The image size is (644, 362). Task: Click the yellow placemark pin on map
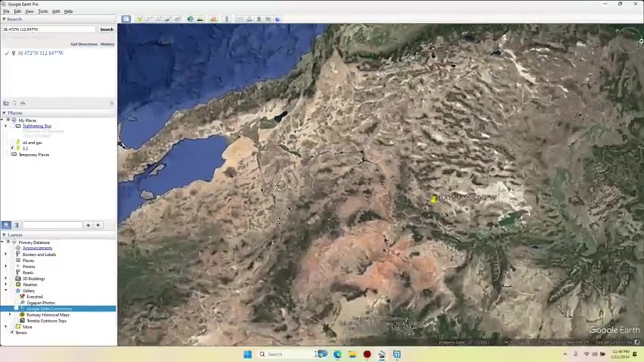click(433, 199)
